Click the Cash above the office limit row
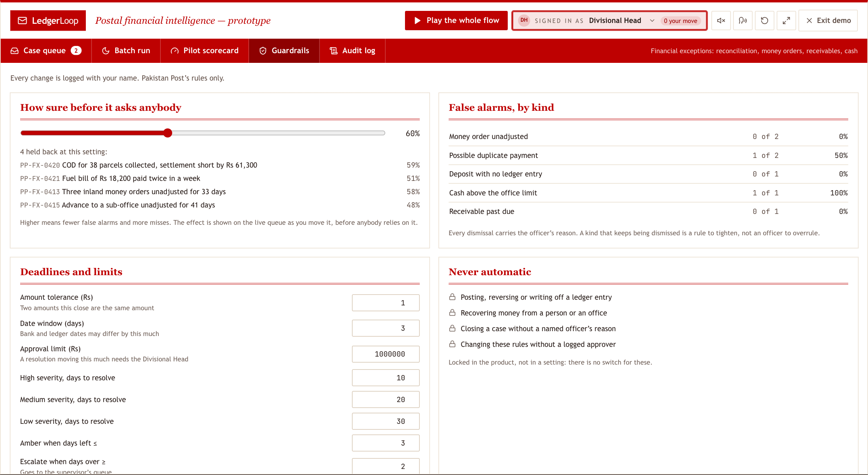 point(648,193)
